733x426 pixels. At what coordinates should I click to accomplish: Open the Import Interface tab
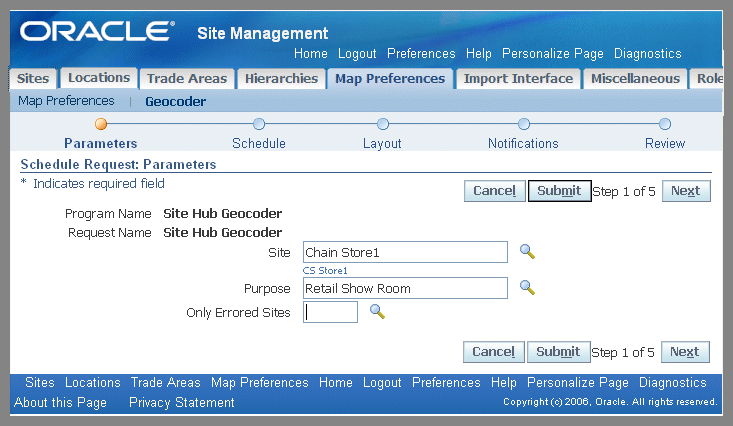coord(518,78)
